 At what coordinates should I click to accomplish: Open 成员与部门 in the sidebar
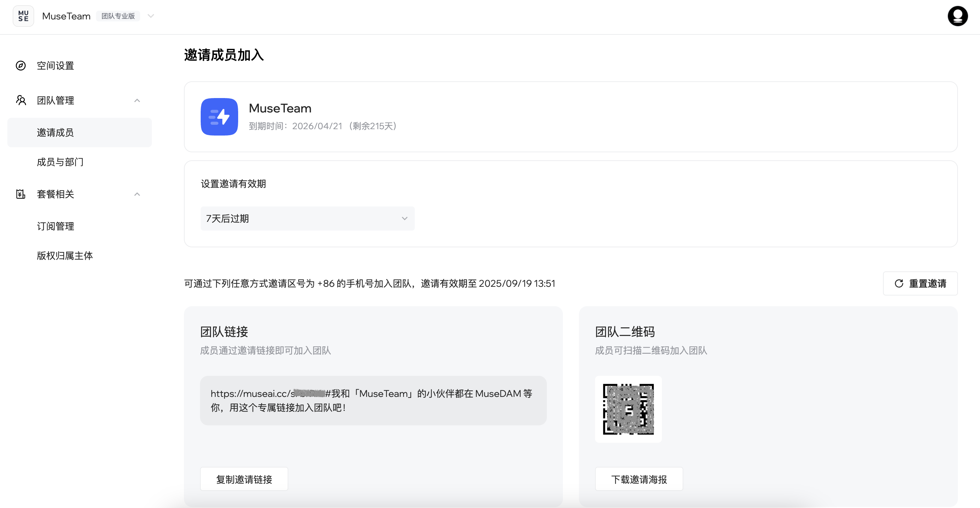point(60,162)
